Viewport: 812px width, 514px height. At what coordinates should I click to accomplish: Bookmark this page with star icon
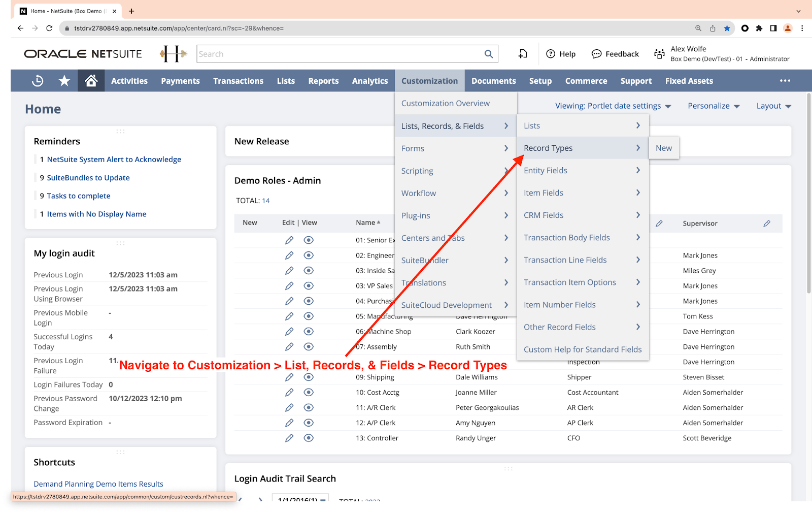pos(727,28)
